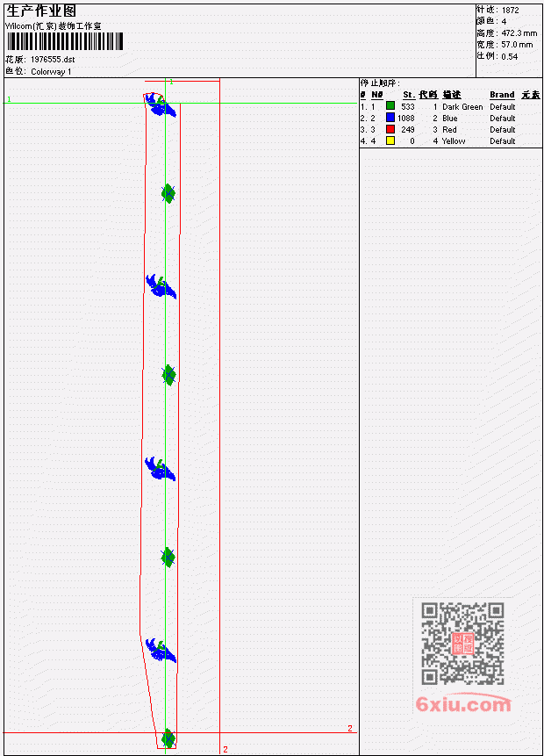Pick the Yellow thread color swatch
The image size is (544, 756).
390,140
